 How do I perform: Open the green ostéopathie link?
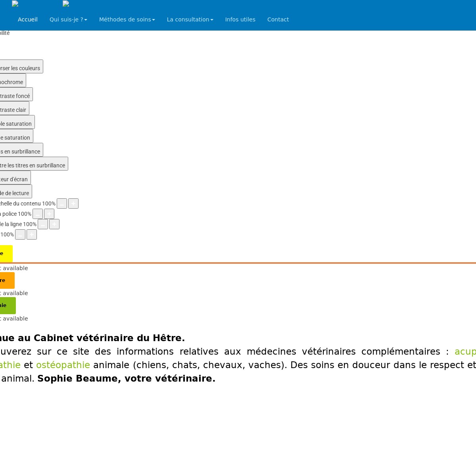[x=63, y=365]
